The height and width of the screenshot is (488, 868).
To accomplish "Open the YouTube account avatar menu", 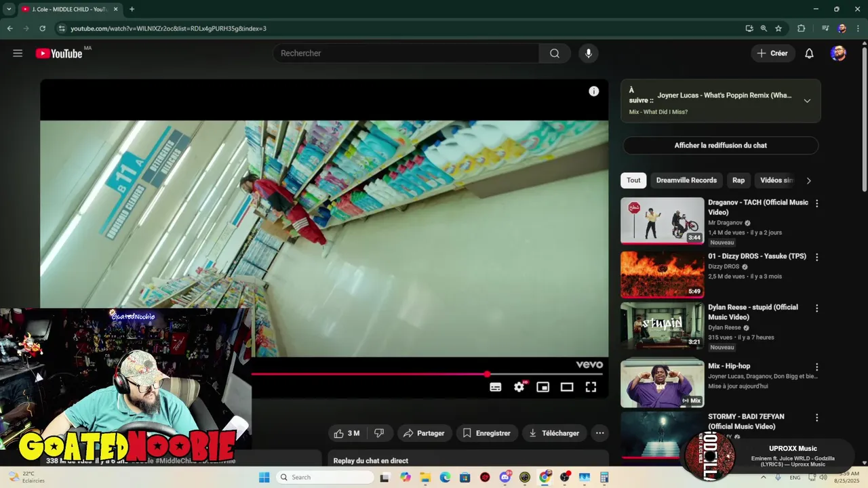I will point(838,54).
